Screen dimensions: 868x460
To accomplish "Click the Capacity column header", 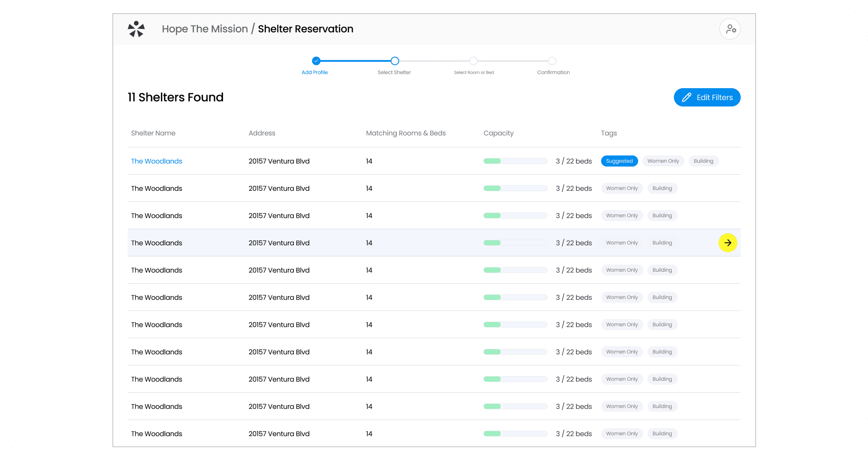I will (498, 133).
